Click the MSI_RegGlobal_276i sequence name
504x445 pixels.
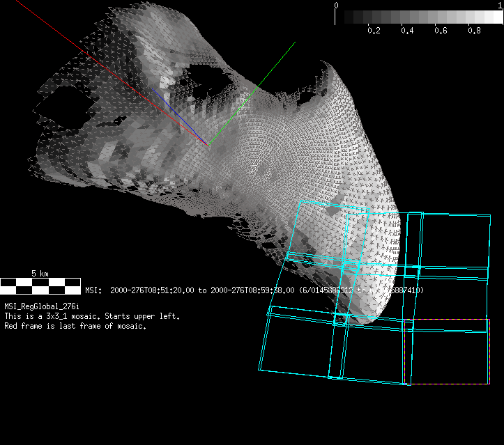(x=42, y=306)
